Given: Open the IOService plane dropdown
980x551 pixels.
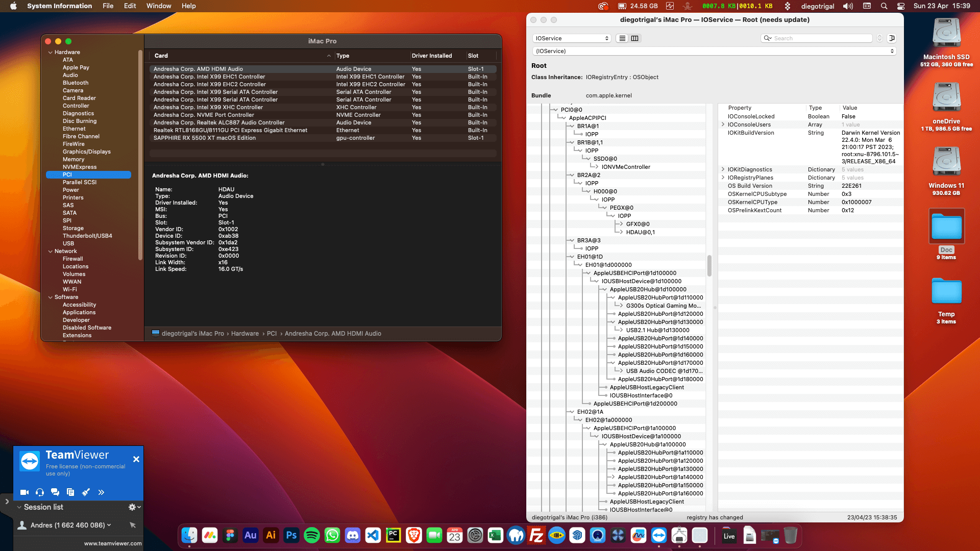Looking at the screenshot, I should [x=572, y=38].
